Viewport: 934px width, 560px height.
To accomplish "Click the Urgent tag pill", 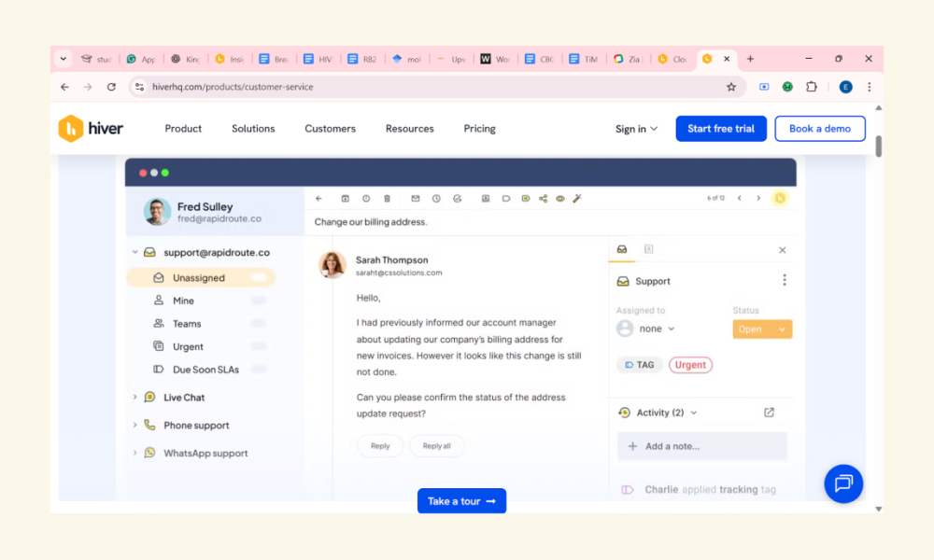I will click(690, 365).
